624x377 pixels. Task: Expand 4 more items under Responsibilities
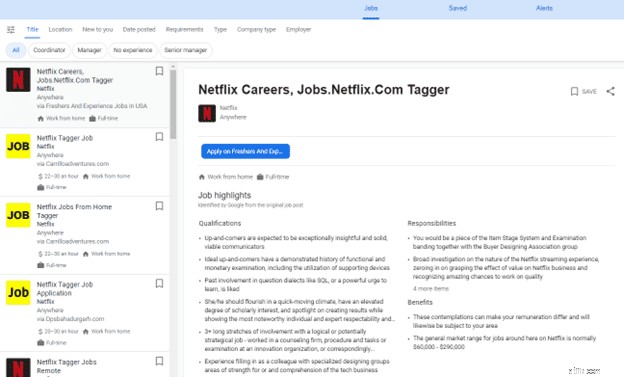(431, 289)
